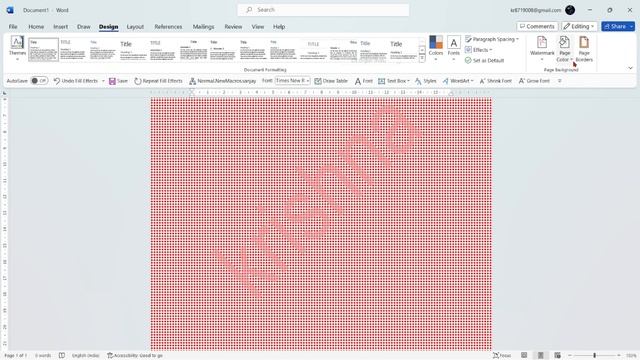This screenshot has width=640, height=360.
Task: Open the WordArt dropdown
Action: pyautogui.click(x=458, y=81)
